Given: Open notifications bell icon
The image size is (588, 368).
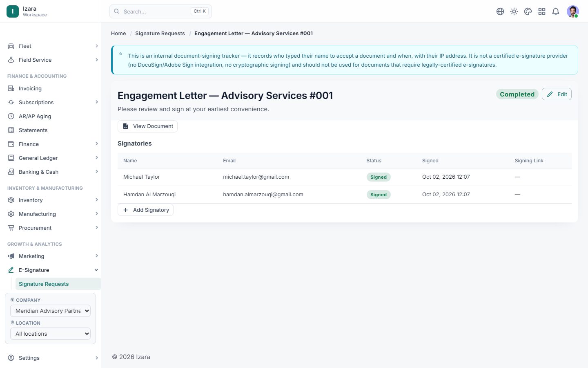Looking at the screenshot, I should coord(556,11).
